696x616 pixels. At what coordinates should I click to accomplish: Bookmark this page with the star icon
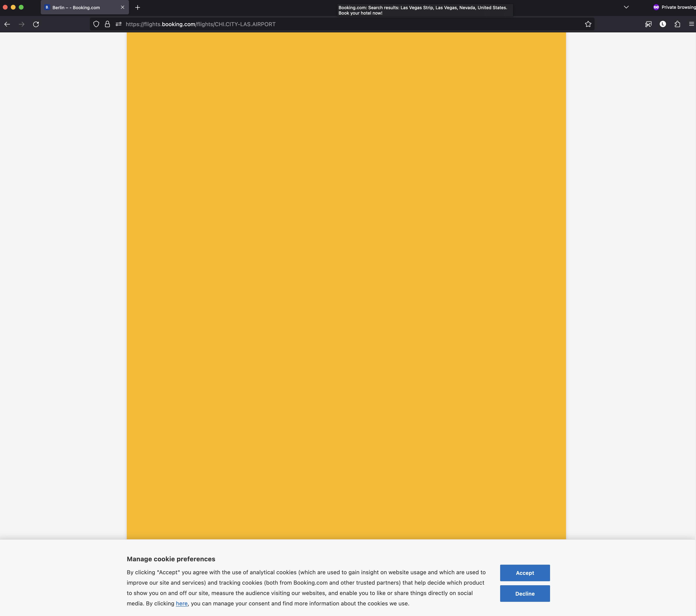pyautogui.click(x=588, y=24)
